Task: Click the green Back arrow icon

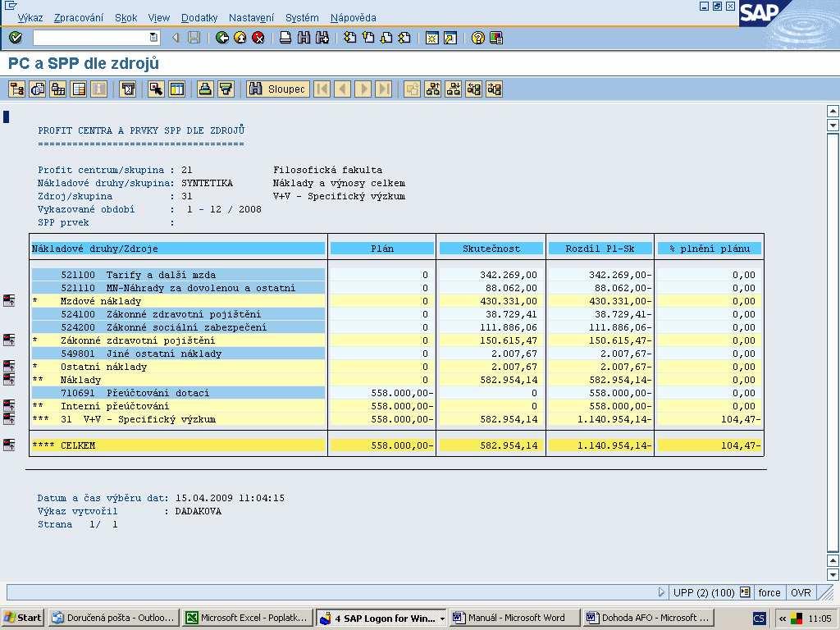Action: click(x=221, y=38)
